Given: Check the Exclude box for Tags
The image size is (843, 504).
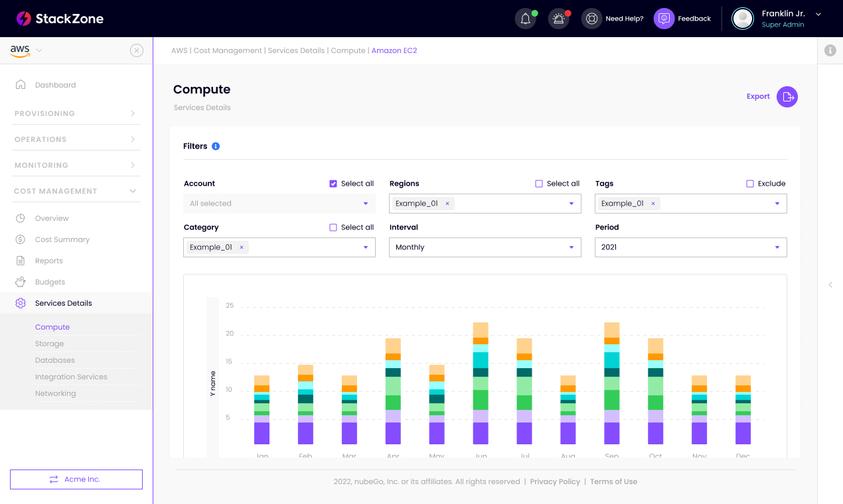Looking at the screenshot, I should coord(750,183).
